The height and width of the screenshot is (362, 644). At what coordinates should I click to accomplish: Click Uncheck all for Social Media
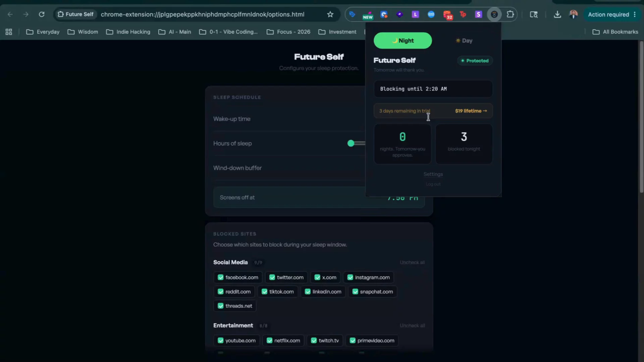(412, 262)
